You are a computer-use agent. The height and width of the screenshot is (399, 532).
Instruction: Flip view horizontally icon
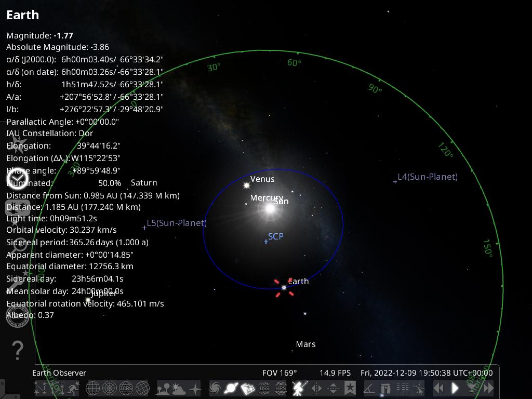click(316, 388)
